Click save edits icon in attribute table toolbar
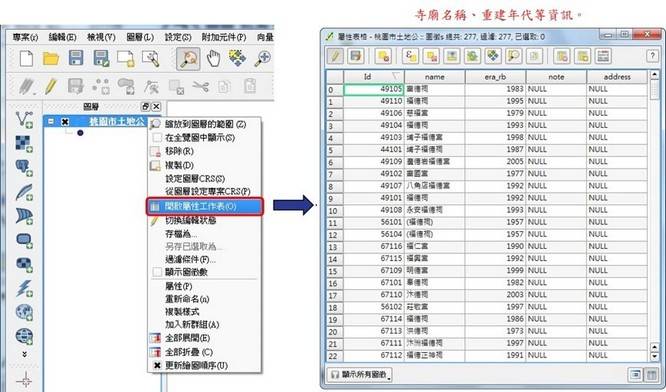The height and width of the screenshot is (392, 666). [356, 56]
